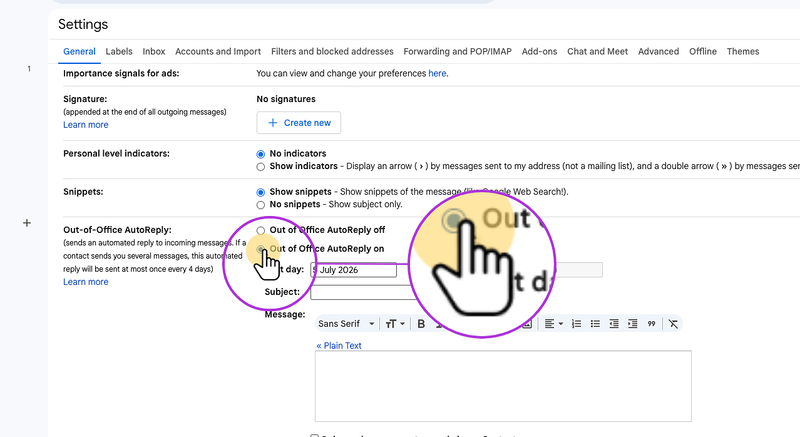Viewport: 800px width, 437px height.
Task: Switch to the Labels tab
Action: 119,52
